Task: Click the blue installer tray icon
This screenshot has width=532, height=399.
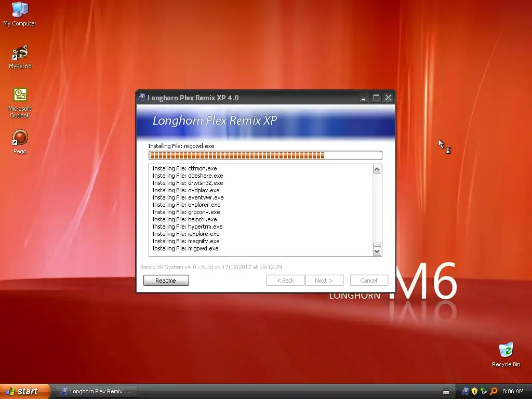Action: (x=465, y=391)
